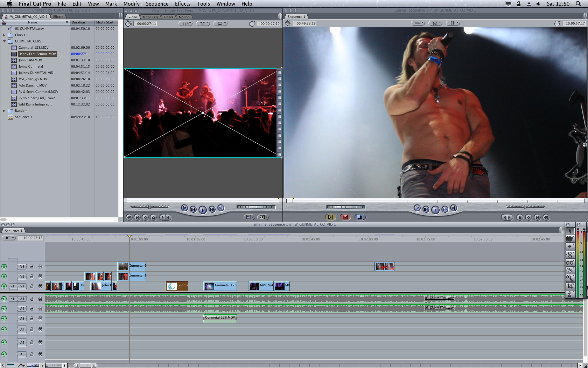The image size is (588, 368).
Task: Switch to the Motion tab in Viewer
Action: pos(184,17)
